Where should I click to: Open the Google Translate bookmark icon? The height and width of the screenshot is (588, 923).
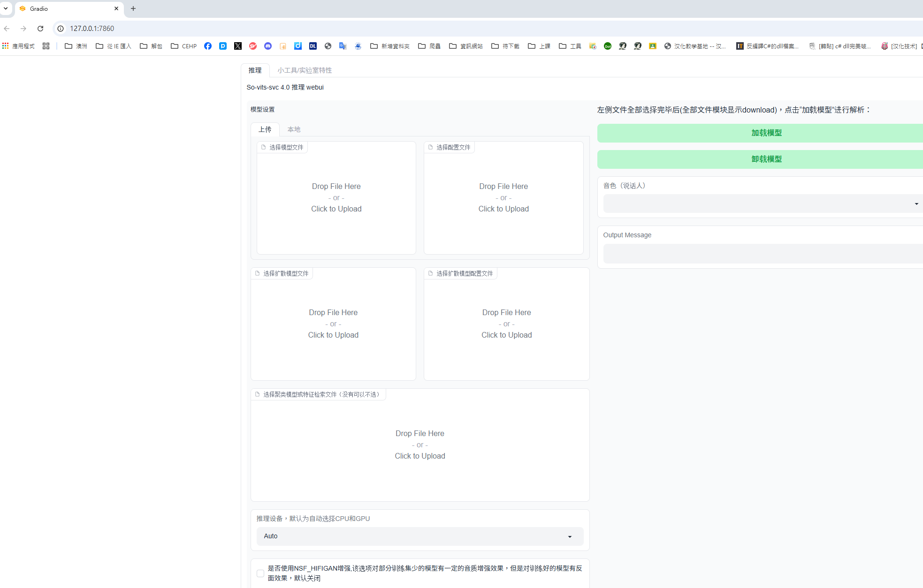(x=343, y=46)
